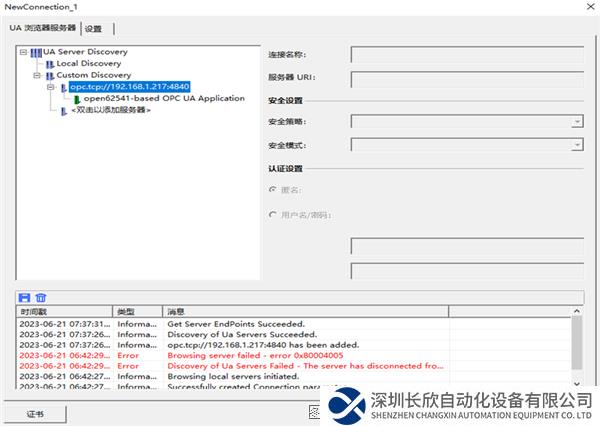
Task: Select the 用户名/密码 radio button
Action: [x=273, y=214]
